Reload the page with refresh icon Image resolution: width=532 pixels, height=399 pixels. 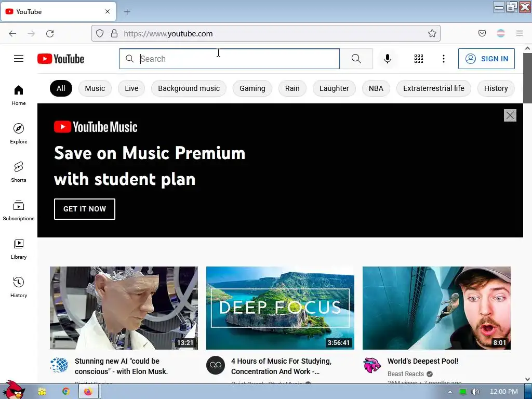[50, 34]
